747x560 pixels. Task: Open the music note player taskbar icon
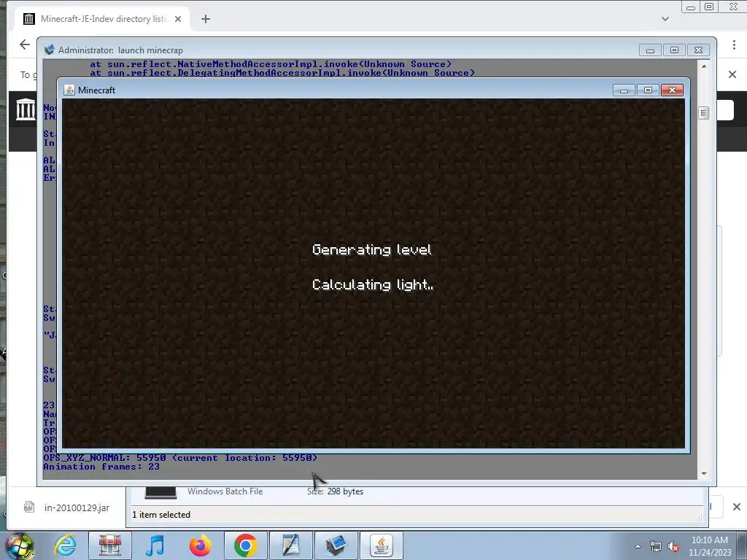click(155, 545)
